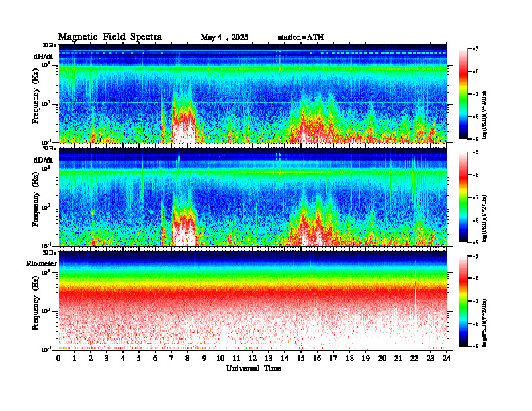Click the '32Hz' label of dH/dt panel
The image size is (532, 411).
(x=50, y=45)
